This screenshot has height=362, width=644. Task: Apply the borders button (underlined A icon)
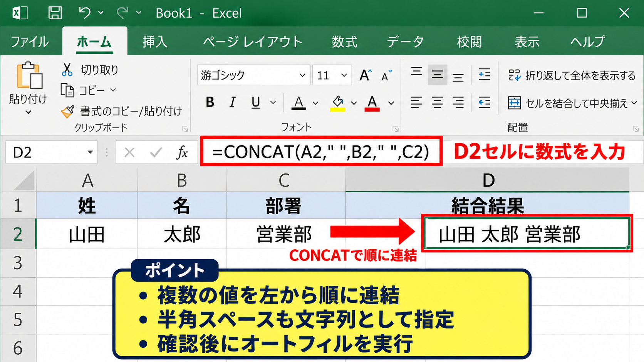(299, 103)
